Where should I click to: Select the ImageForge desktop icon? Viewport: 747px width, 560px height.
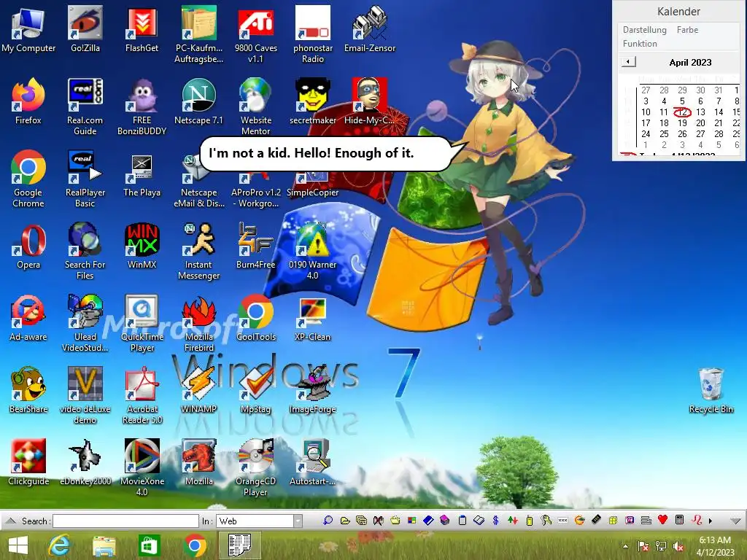coord(312,391)
